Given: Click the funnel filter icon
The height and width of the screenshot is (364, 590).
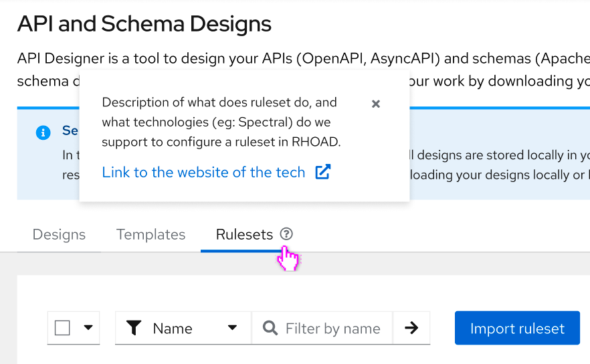Looking at the screenshot, I should (134, 328).
